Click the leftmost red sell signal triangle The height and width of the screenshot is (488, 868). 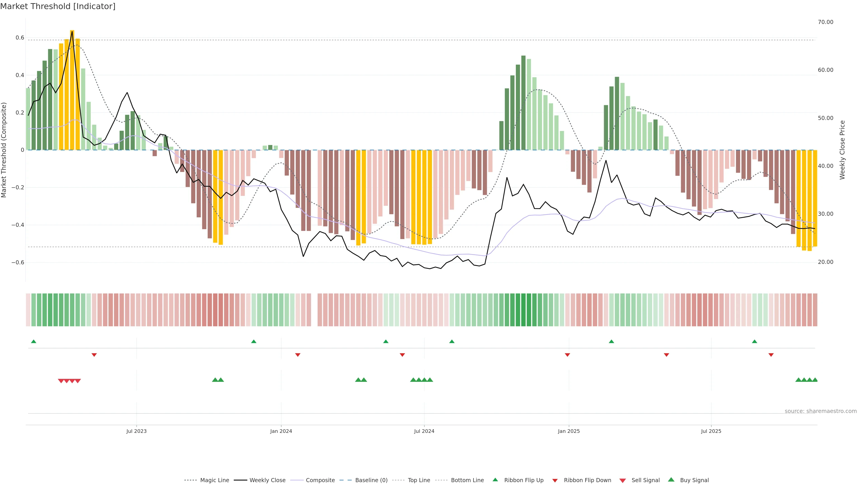click(x=61, y=381)
